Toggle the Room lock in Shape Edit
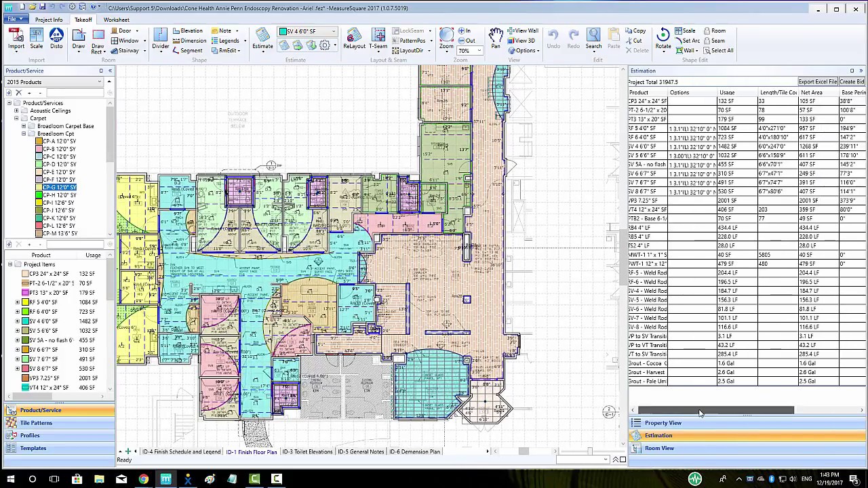This screenshot has width=868, height=488. (x=715, y=30)
